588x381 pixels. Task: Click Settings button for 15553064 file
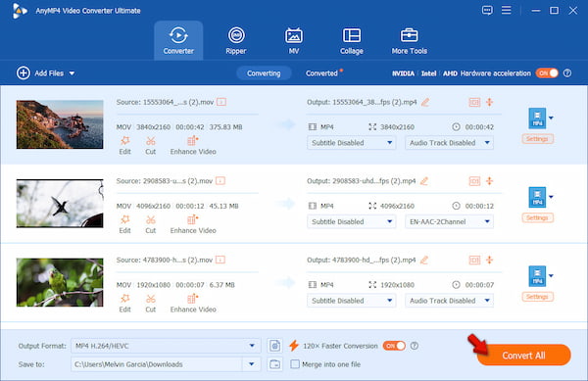[537, 139]
